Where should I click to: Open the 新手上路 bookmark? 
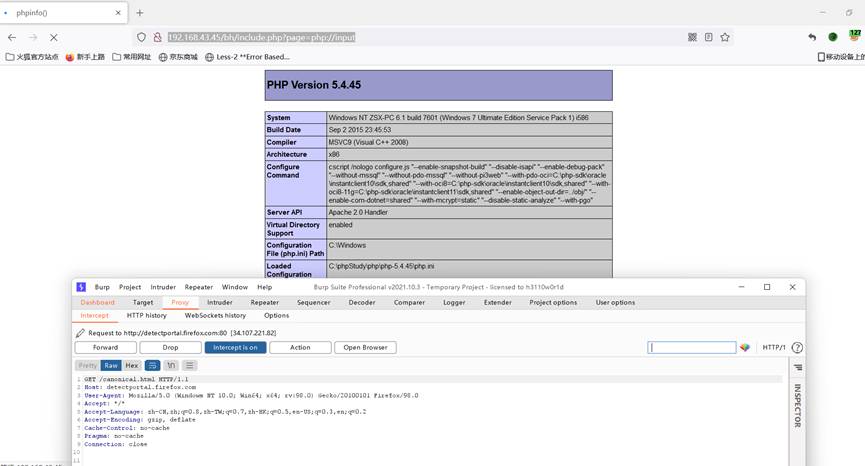(86, 57)
